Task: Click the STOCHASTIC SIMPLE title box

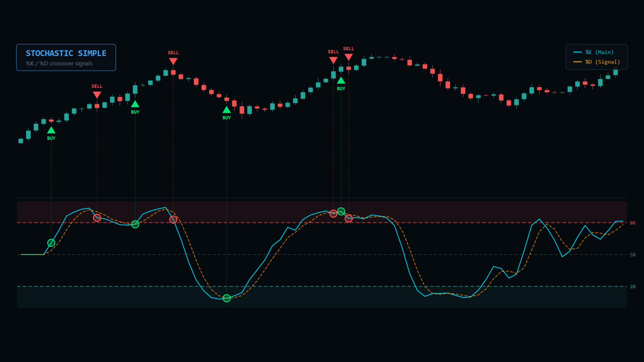Action: tap(66, 53)
